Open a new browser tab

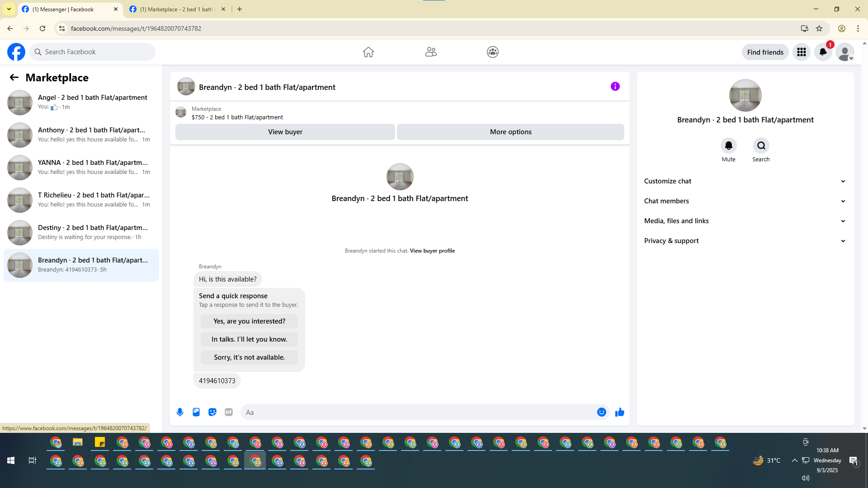pos(240,9)
